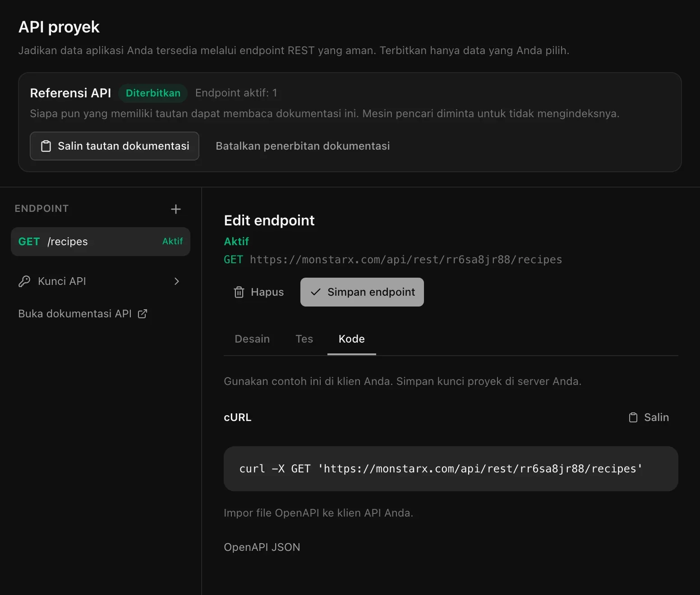This screenshot has width=700, height=595.
Task: Switch to the Desain tab
Action: (x=252, y=339)
